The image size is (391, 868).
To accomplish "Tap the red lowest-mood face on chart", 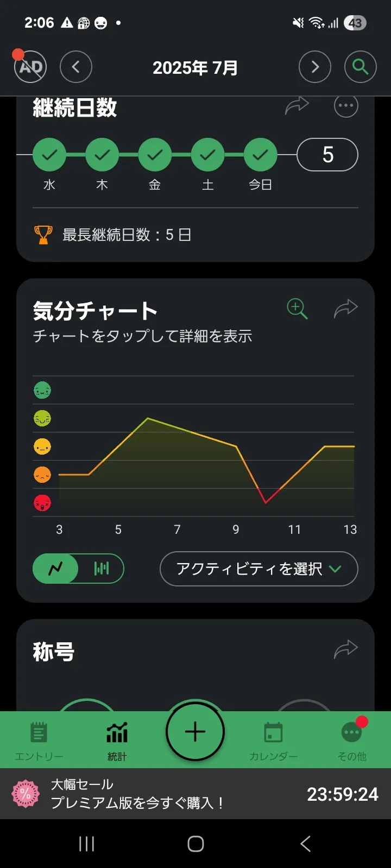I will pyautogui.click(x=42, y=503).
